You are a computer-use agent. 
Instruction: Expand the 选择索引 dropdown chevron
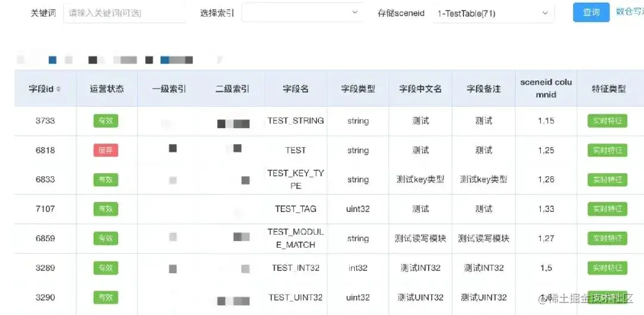pos(355,13)
